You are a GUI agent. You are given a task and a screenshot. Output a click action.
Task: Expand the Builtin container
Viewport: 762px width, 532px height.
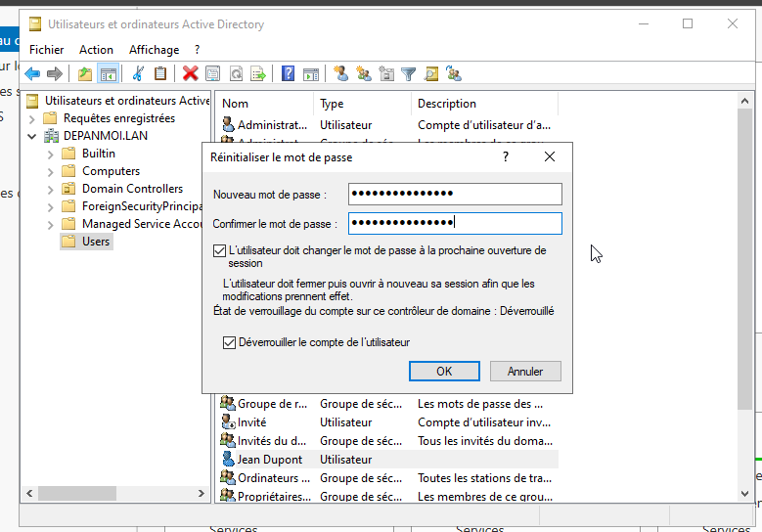(x=51, y=155)
